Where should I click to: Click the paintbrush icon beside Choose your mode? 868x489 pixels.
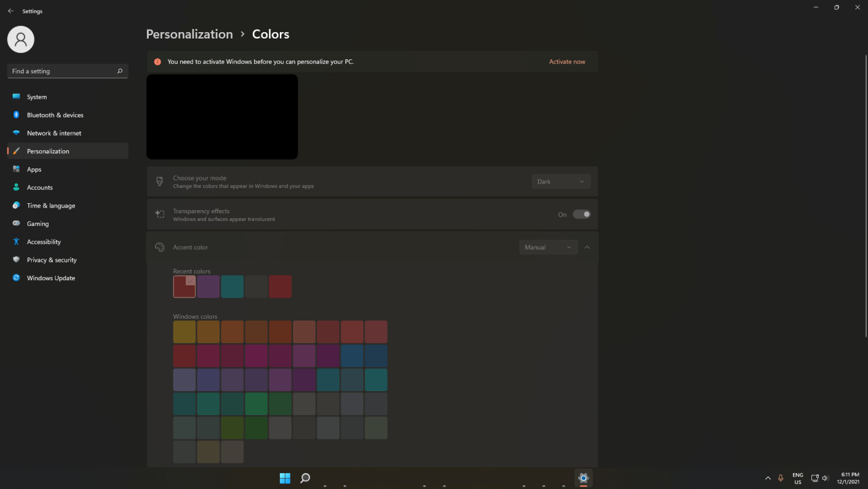click(159, 182)
